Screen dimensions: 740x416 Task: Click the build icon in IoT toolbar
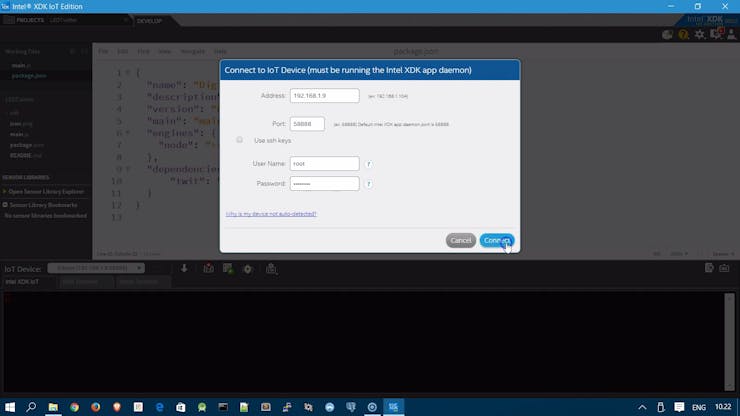[228, 268]
